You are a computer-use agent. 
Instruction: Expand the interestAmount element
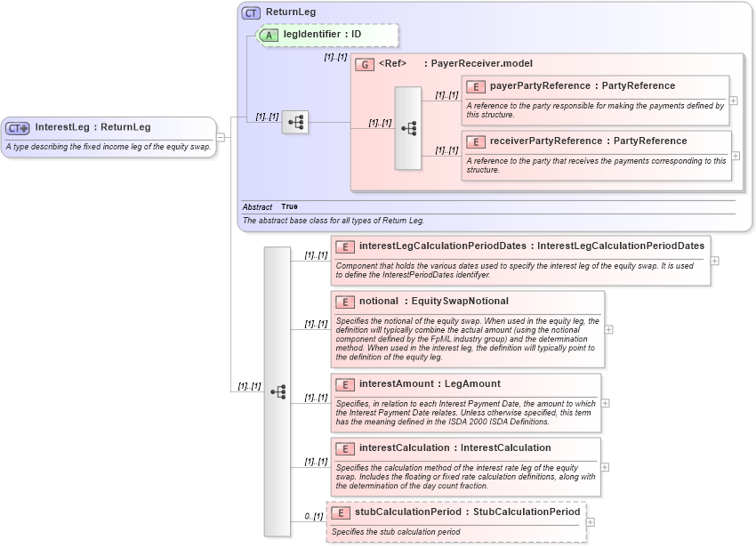tap(606, 403)
